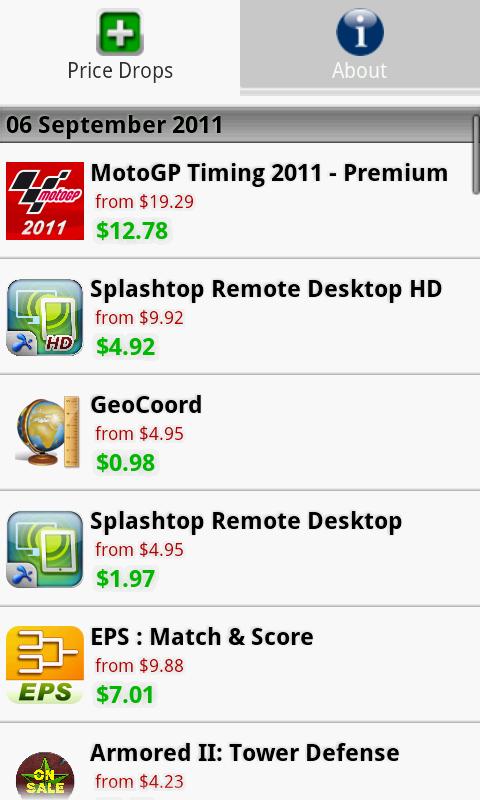Tap the $12.78 discounted price
Image resolution: width=480 pixels, height=800 pixels.
(x=132, y=230)
